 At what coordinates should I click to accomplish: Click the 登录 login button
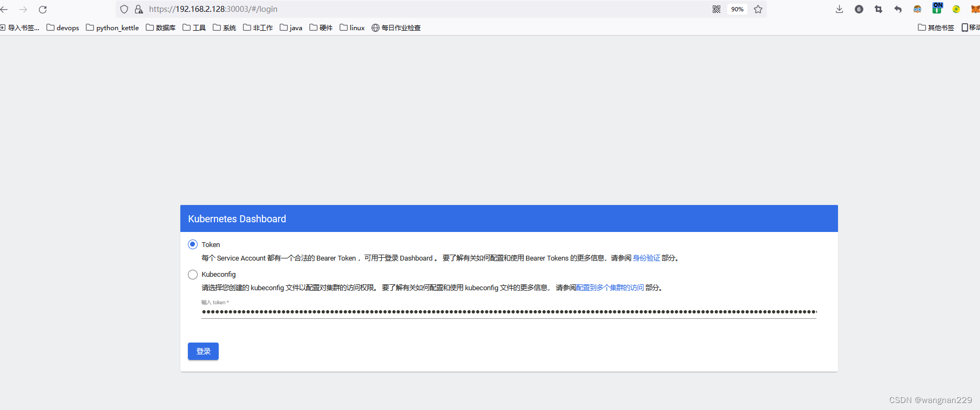click(x=203, y=351)
